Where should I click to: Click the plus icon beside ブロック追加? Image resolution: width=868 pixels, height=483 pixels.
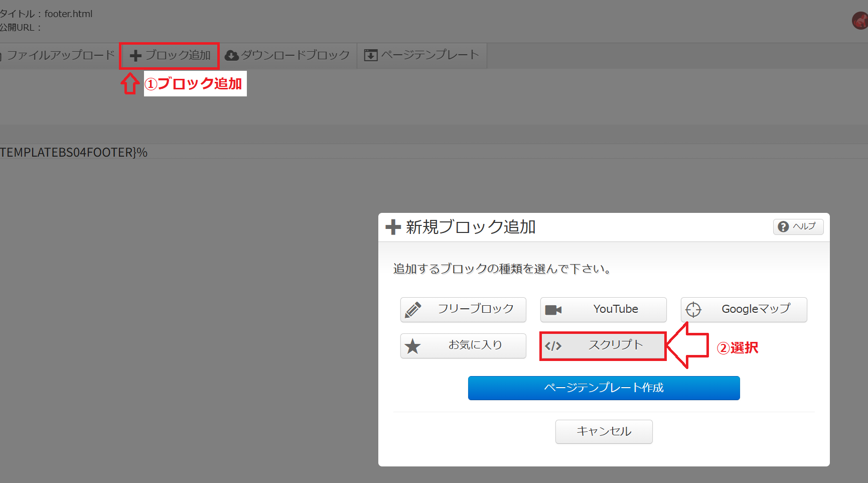point(135,56)
